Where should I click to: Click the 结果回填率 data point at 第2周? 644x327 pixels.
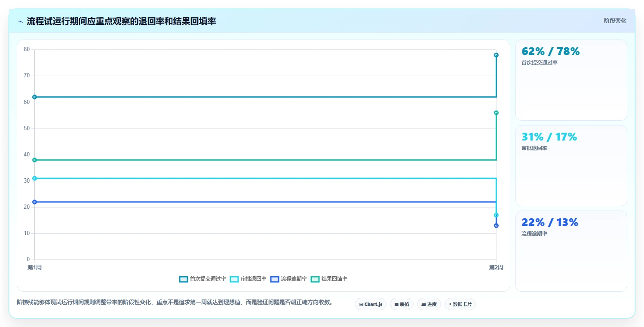496,113
